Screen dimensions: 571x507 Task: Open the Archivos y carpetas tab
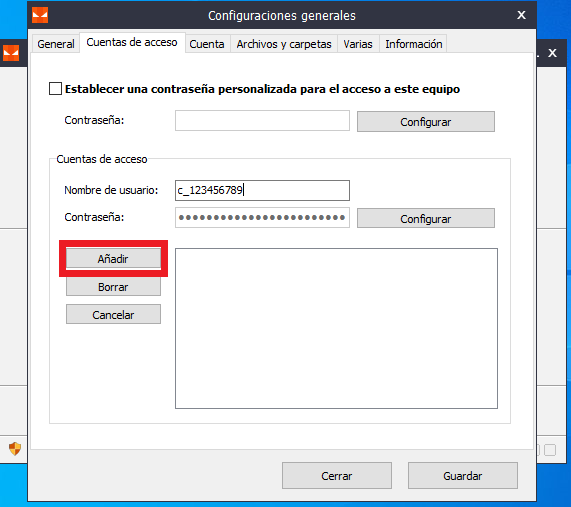coord(284,44)
